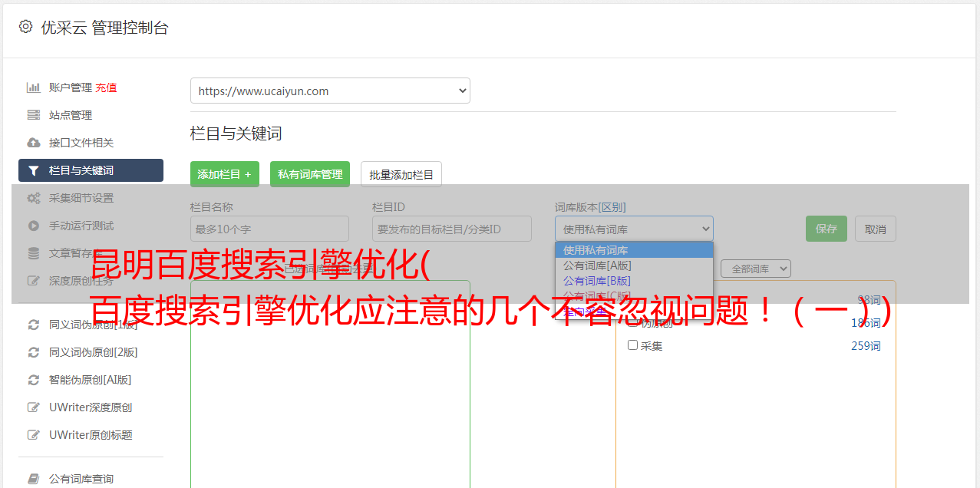Click the refresh icon for 同义词伪原创[1版]
This screenshot has height=488, width=980.
[x=34, y=325]
